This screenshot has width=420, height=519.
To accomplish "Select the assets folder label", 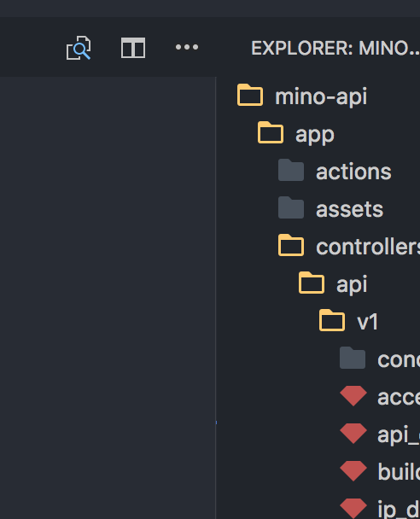I will tap(349, 209).
